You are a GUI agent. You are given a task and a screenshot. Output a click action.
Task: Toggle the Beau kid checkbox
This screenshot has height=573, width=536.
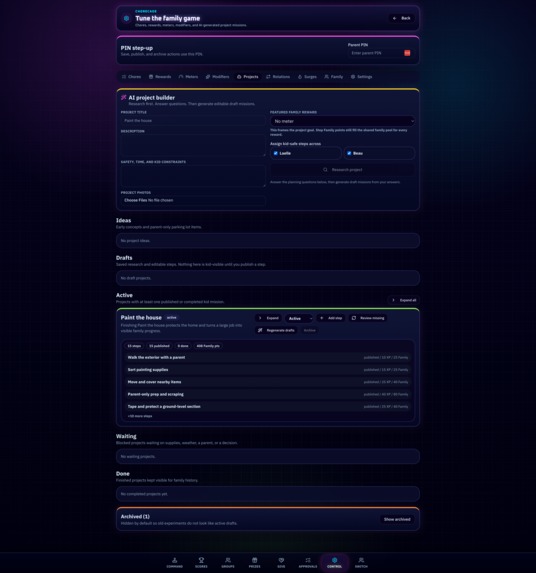349,153
